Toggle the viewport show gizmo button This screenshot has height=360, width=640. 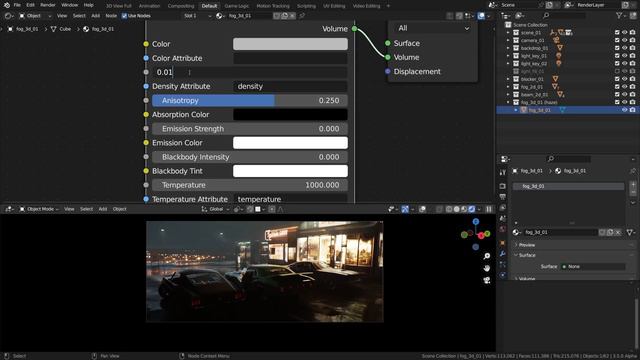[405, 209]
